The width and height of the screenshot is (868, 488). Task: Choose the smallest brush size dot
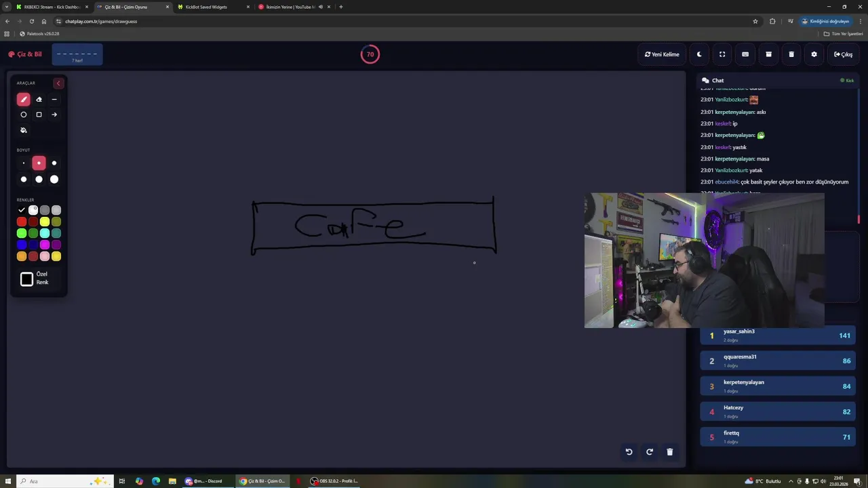point(23,163)
